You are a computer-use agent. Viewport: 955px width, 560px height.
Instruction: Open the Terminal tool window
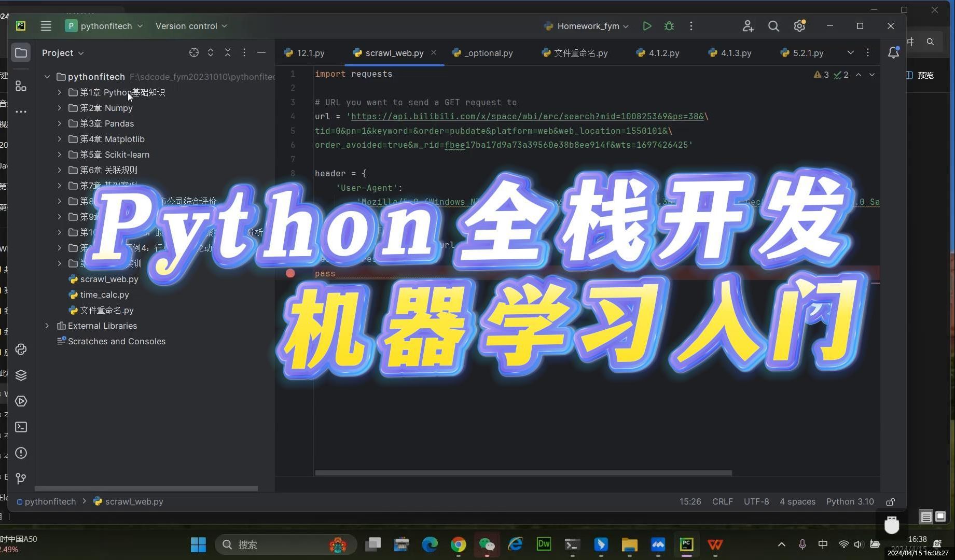click(x=21, y=427)
